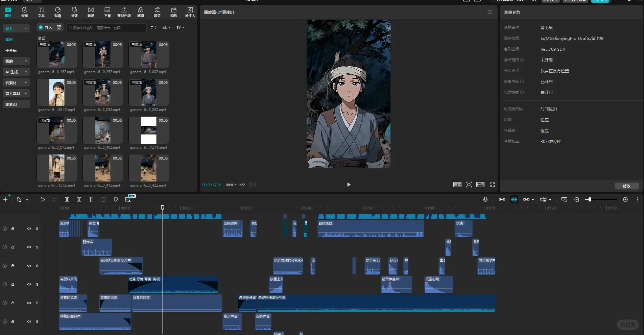Click the microphone record voiceover icon
The width and height of the screenshot is (644, 335).
[485, 199]
